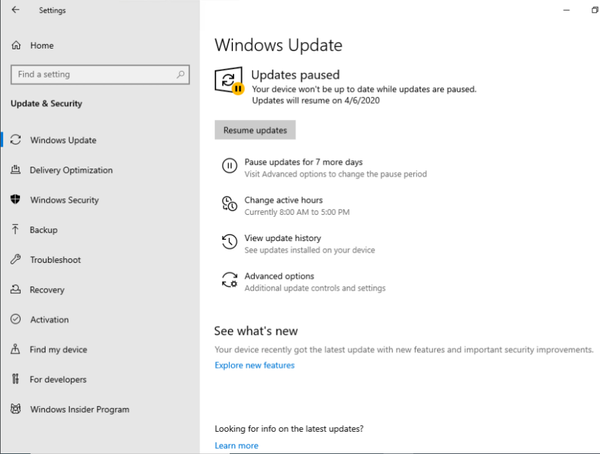This screenshot has height=454, width=600.
Task: Click the pause circle icon for 7 more days
Action: point(230,166)
